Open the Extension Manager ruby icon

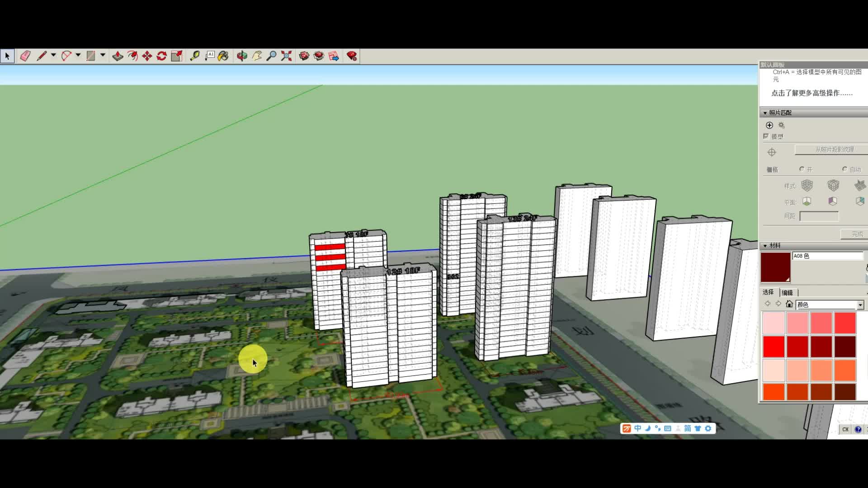(352, 56)
